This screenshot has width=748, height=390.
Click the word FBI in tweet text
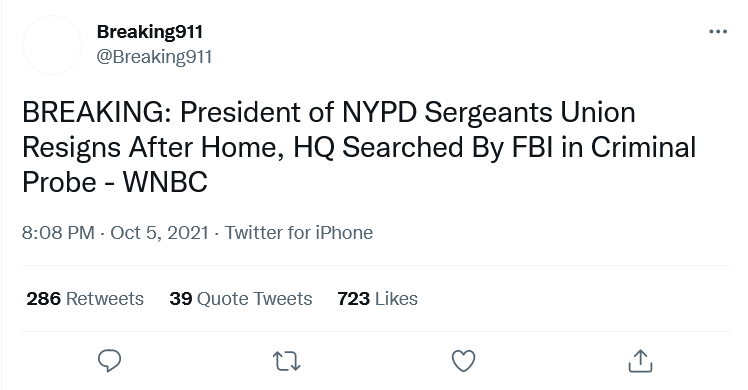pyautogui.click(x=532, y=147)
